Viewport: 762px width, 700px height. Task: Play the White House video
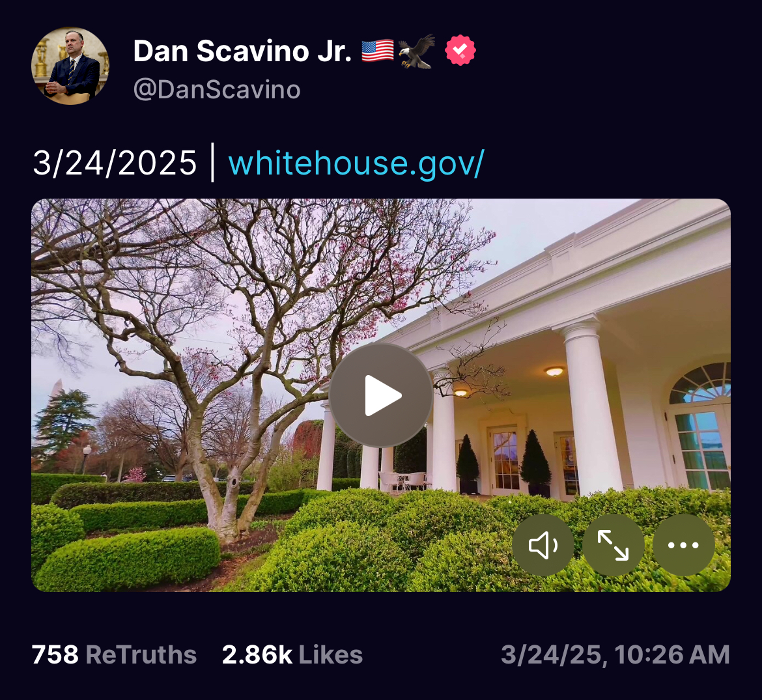pyautogui.click(x=381, y=395)
